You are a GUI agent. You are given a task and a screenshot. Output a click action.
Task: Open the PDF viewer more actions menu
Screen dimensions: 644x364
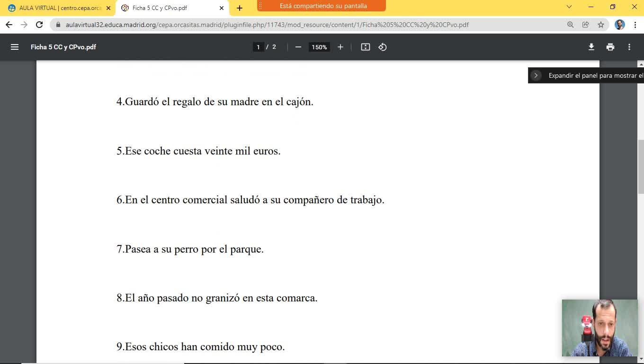[629, 47]
